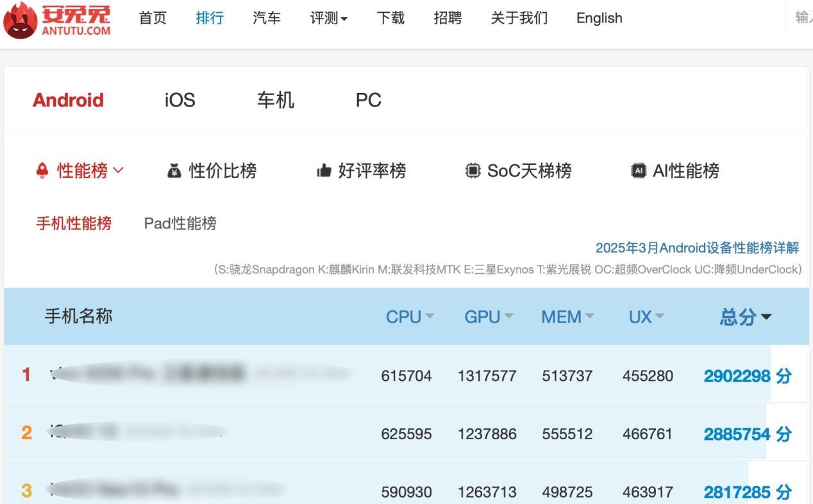Click the GPU score 1237886
This screenshot has width=813, height=504.
(487, 434)
